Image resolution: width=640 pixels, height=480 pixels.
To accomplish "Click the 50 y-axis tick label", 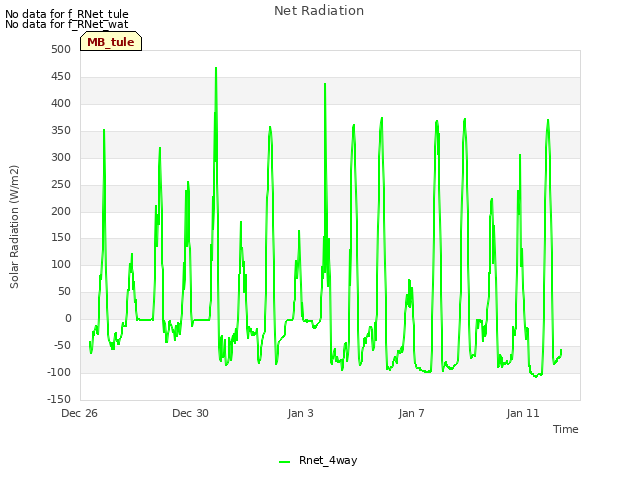I will click(x=64, y=291).
